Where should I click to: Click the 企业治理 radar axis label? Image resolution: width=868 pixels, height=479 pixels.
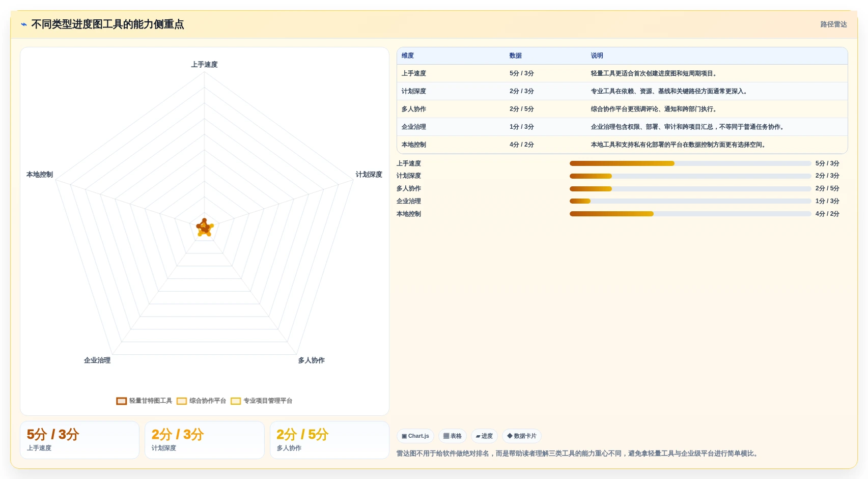(x=97, y=360)
